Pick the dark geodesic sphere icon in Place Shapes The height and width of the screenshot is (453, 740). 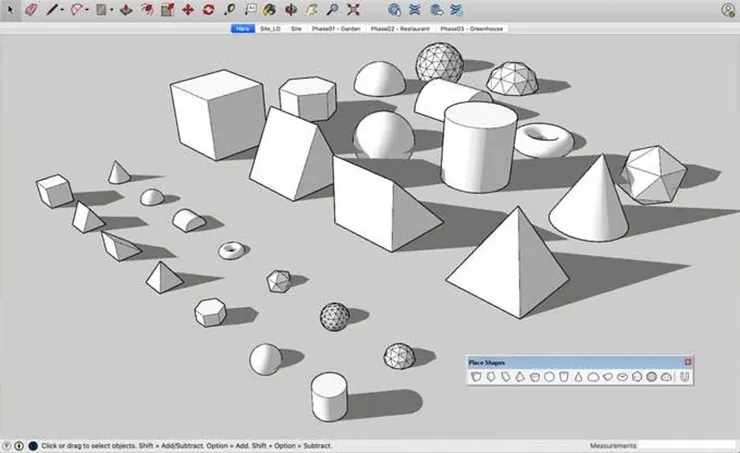[x=652, y=377]
